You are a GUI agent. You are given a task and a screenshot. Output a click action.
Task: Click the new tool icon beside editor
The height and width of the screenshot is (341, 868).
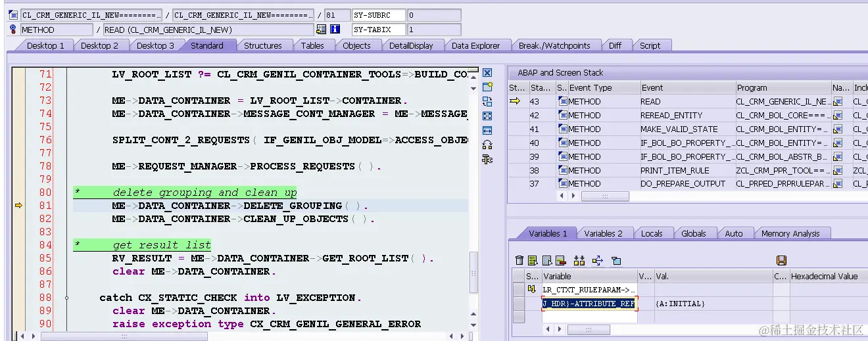pyautogui.click(x=487, y=87)
